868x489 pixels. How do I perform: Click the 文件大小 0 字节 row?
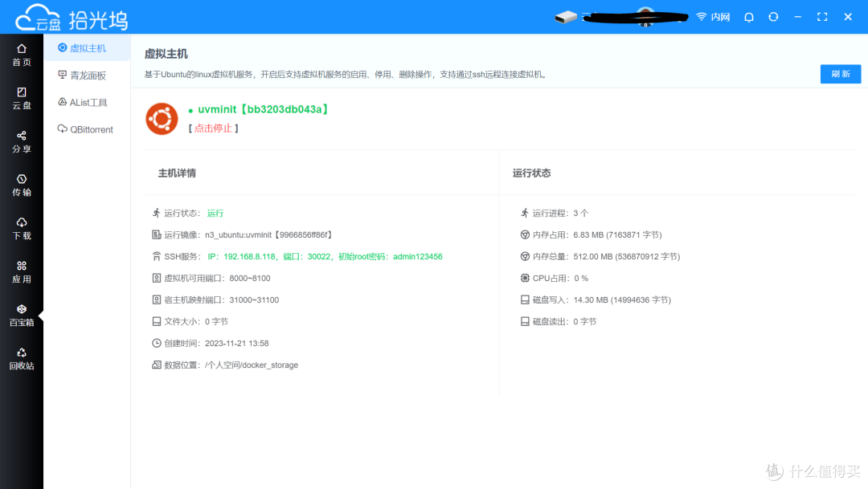pyautogui.click(x=190, y=321)
